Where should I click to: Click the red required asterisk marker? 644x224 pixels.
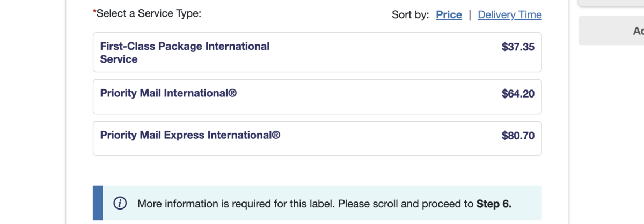[94, 12]
